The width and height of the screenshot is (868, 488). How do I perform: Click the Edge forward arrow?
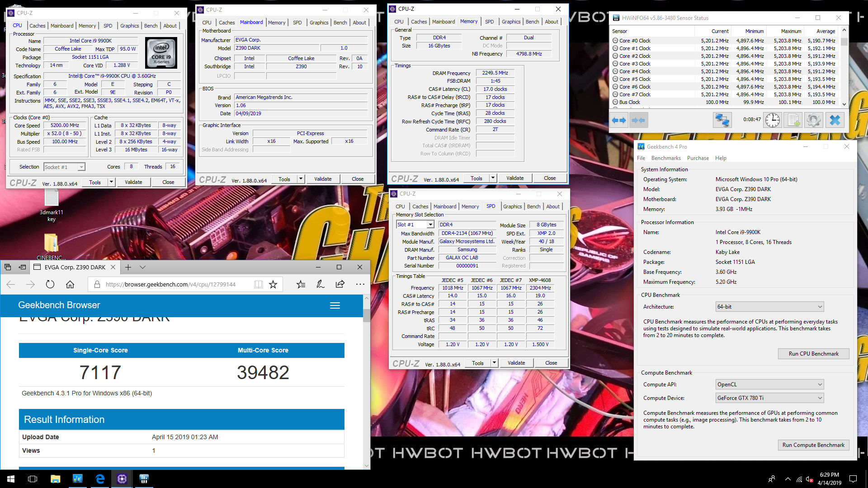click(x=30, y=284)
